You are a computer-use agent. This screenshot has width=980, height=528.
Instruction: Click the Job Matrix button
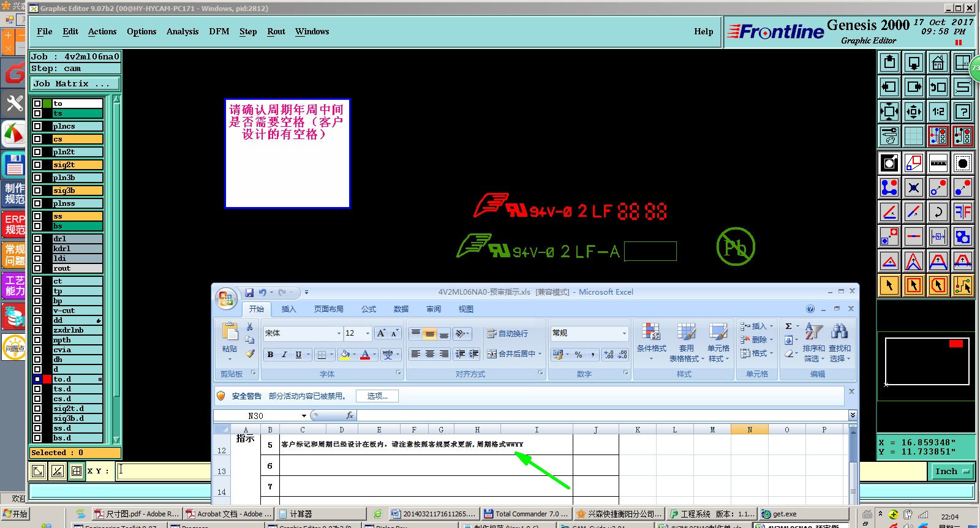coord(76,84)
